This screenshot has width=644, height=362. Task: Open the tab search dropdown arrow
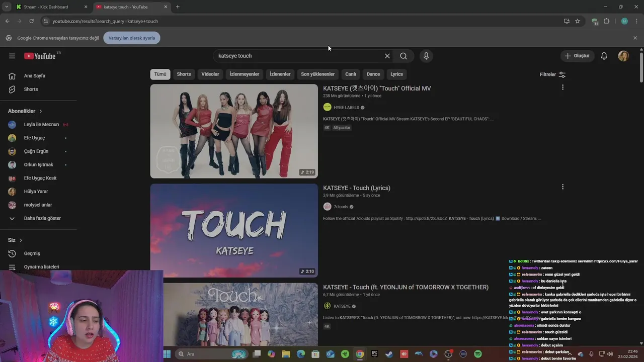6,7
